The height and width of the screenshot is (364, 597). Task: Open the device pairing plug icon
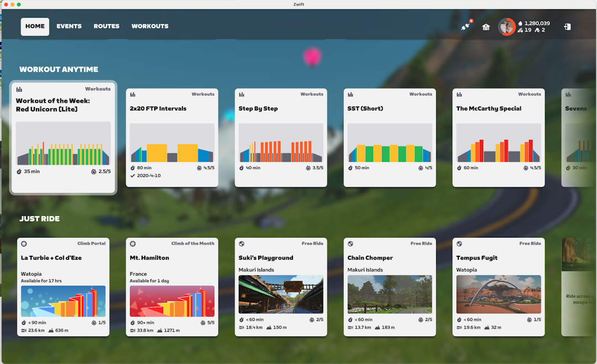click(465, 27)
